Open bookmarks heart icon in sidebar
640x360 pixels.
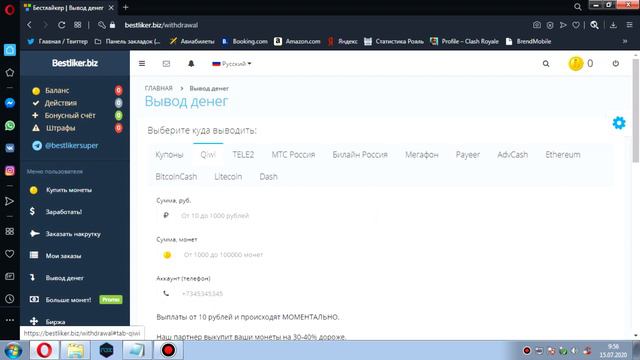point(10,254)
